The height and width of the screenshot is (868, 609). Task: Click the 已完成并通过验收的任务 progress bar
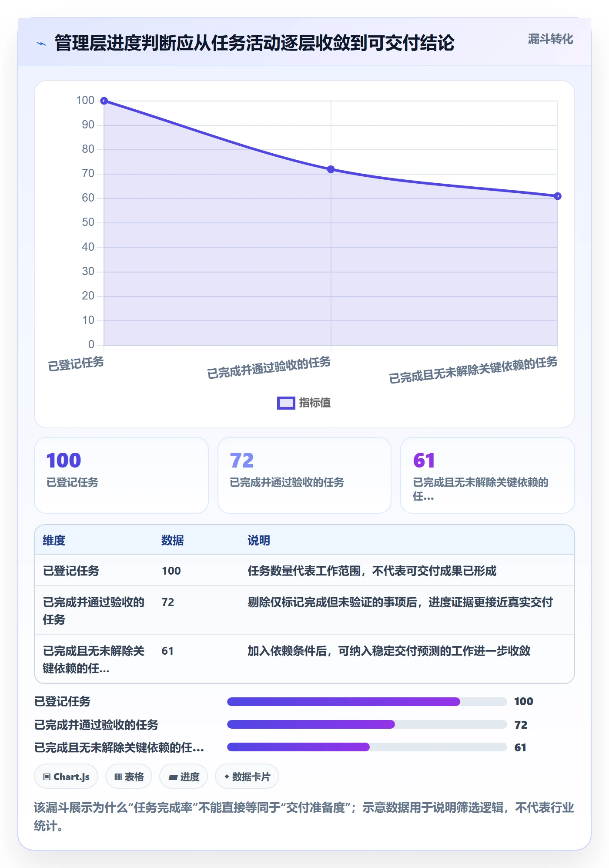367,724
